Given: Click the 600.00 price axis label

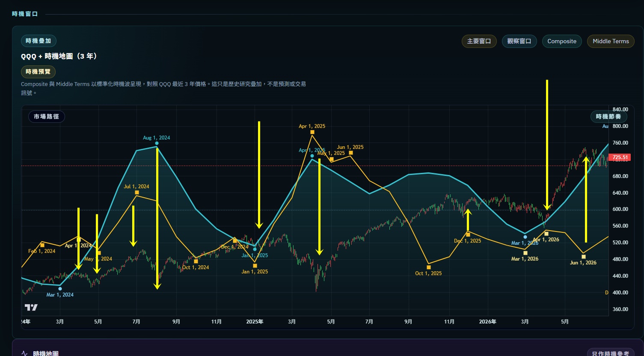Looking at the screenshot, I should [620, 209].
